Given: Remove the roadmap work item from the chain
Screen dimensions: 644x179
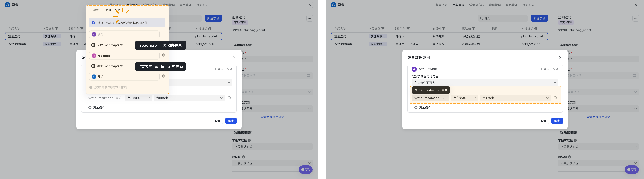Looking at the screenshot, I should click(164, 55).
